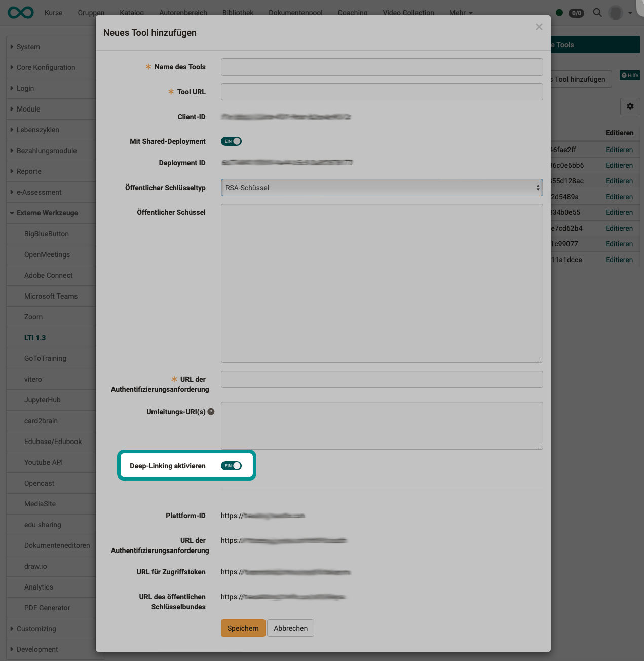Click the OpenOlat infinity logo

[x=20, y=13]
